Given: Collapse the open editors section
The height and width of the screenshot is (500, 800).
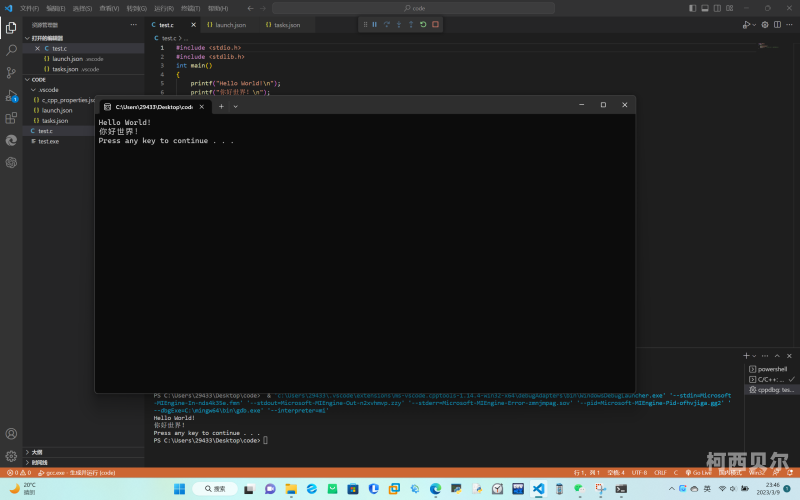Looking at the screenshot, I should [x=28, y=38].
